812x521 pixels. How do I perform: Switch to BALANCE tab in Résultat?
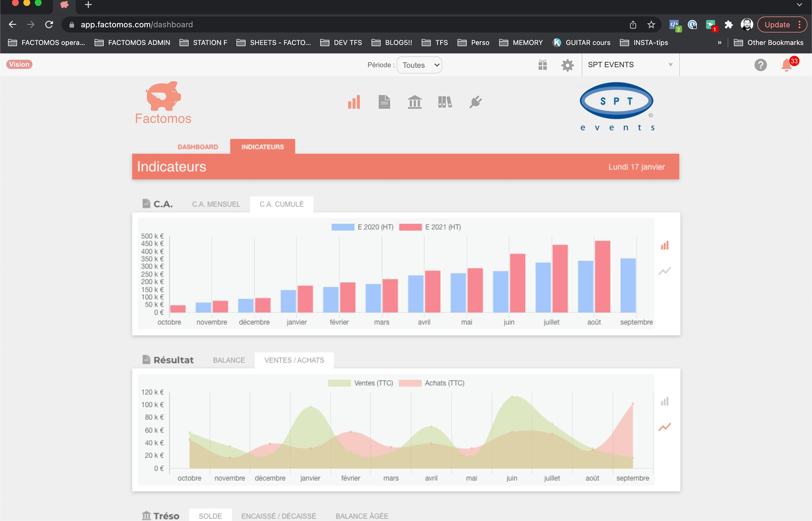pos(228,359)
